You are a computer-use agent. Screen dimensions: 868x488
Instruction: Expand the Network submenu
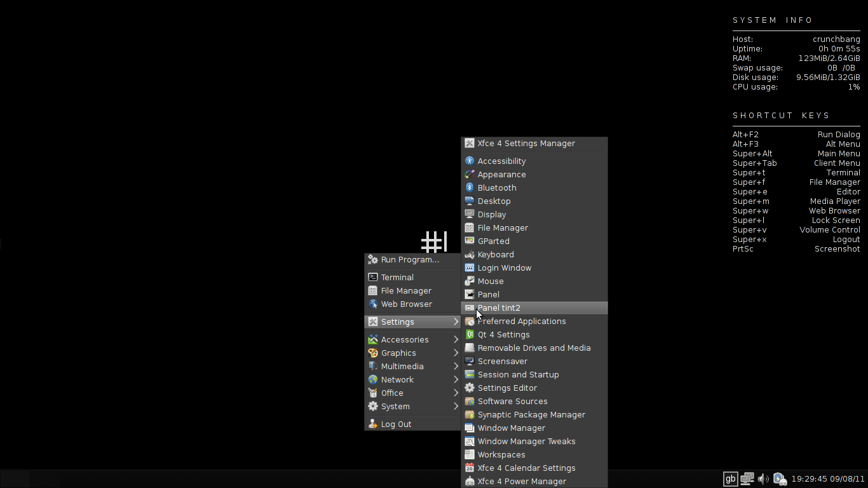(x=398, y=379)
